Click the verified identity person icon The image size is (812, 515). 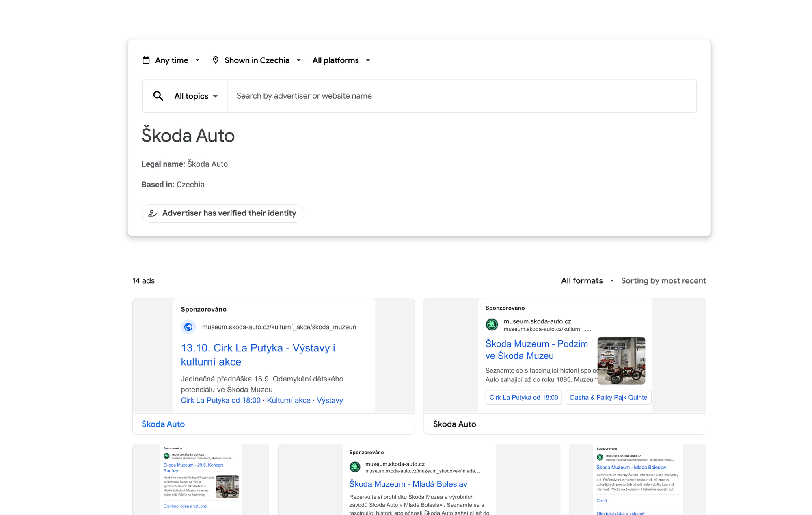[153, 213]
